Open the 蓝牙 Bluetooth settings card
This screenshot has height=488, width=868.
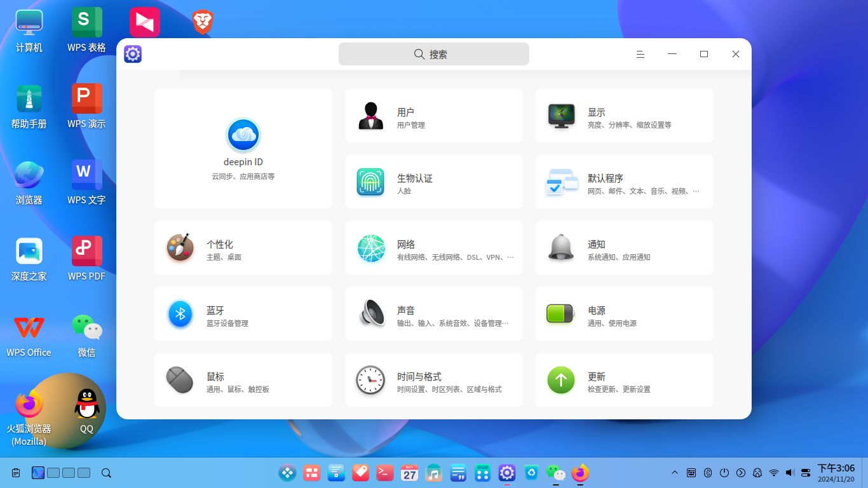coord(243,314)
